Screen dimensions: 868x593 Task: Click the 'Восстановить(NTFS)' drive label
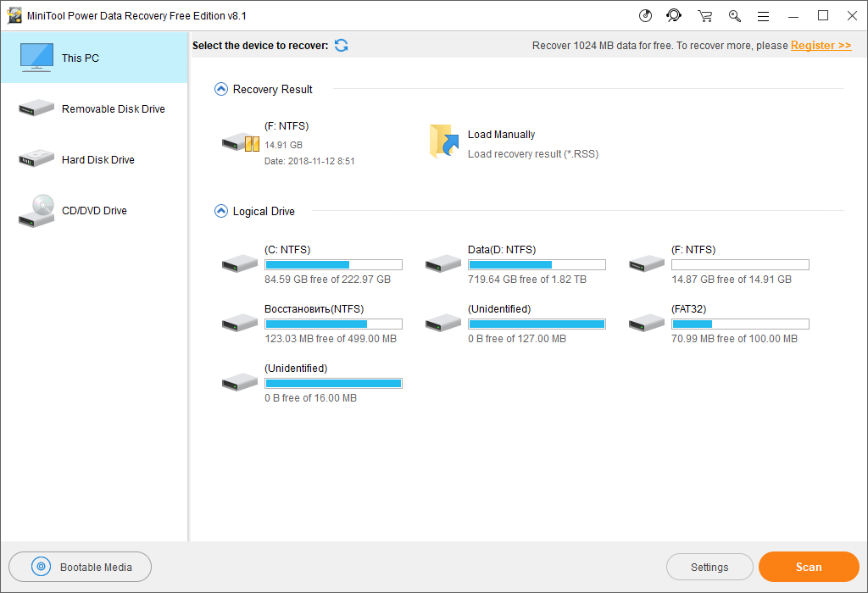[314, 308]
